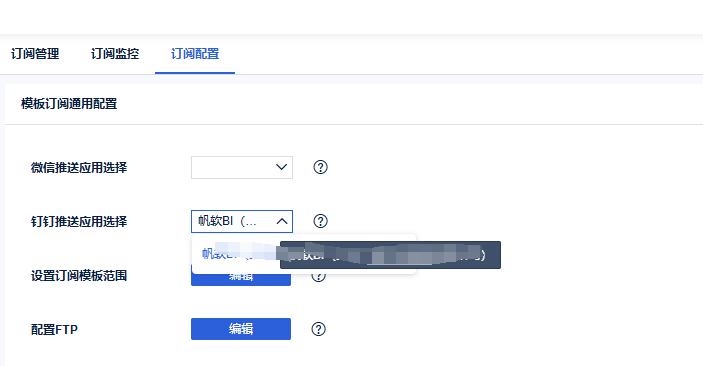Switch to the 订阅管理 tab
This screenshot has height=366, width=703.
35,54
